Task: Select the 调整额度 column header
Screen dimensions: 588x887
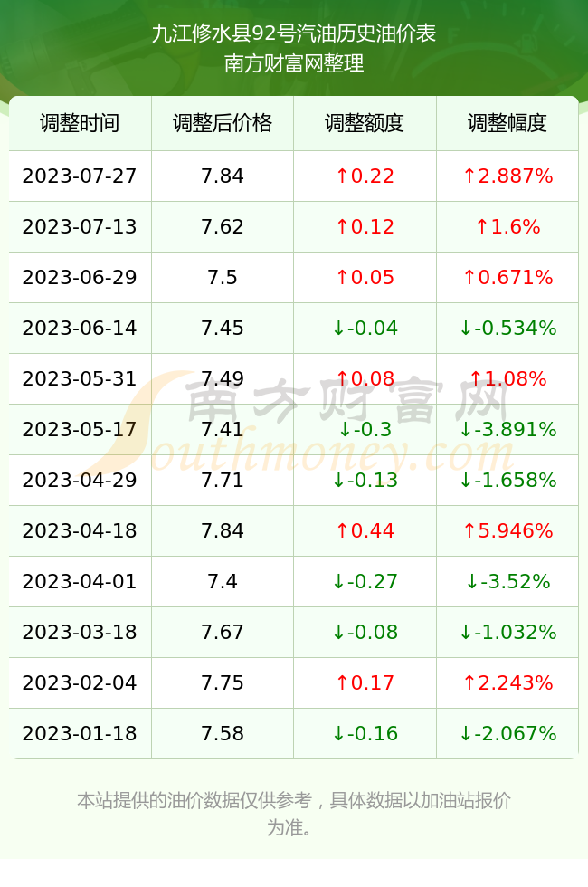Action: pos(365,123)
